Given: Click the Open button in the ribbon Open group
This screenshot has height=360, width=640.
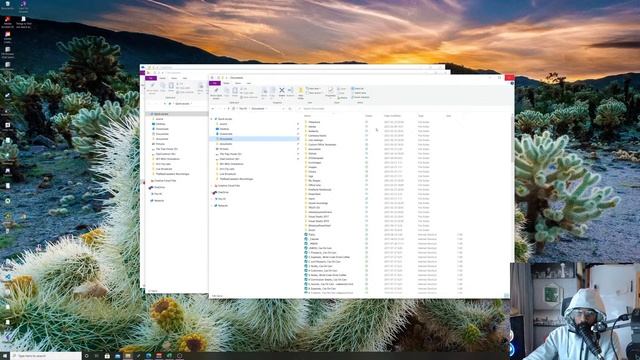Looking at the screenshot, I should click(342, 89).
